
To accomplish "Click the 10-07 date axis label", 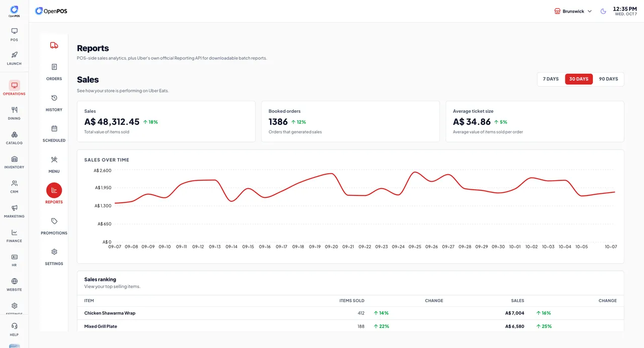I will click(x=611, y=247).
